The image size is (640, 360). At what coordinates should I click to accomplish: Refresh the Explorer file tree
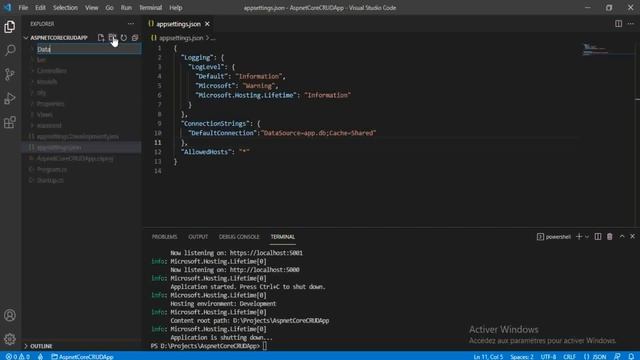pyautogui.click(x=124, y=38)
